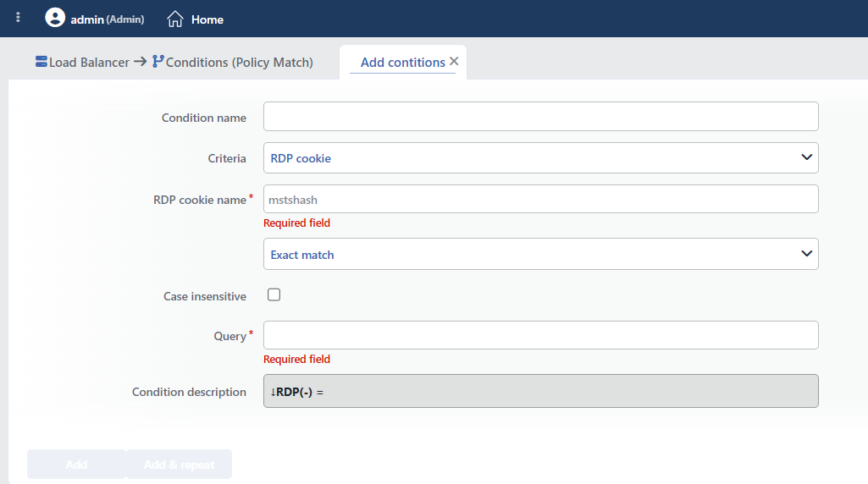Open the Exact match dropdown
Viewport: 868px width, 484px height.
coord(541,254)
